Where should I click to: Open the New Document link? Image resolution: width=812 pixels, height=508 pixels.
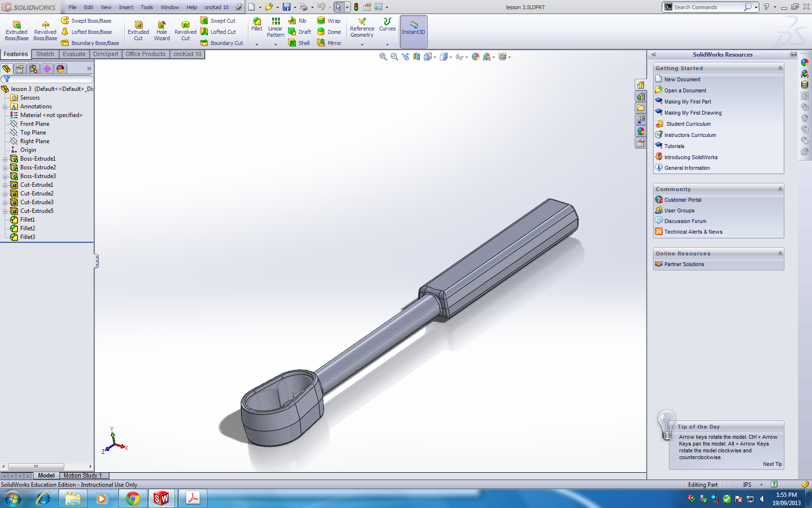[x=682, y=79]
